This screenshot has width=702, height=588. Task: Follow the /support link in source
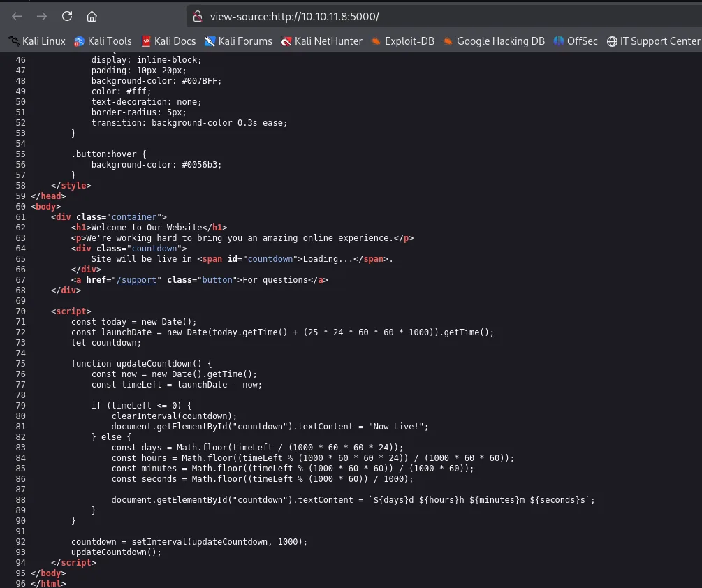[136, 279]
